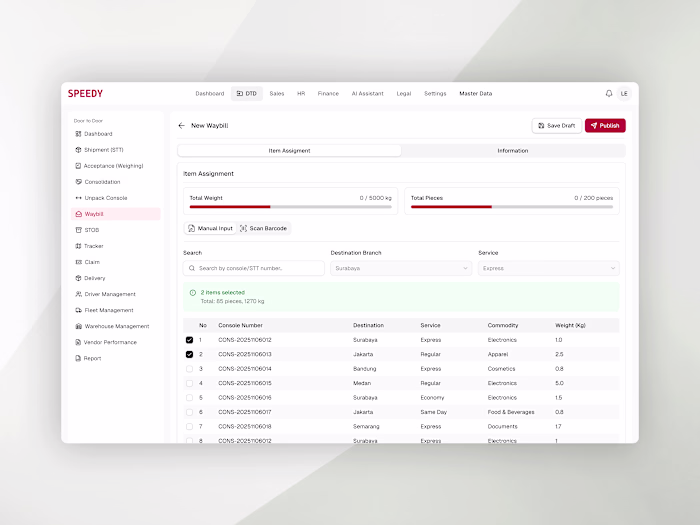
Task: Click the Medan destination cell
Action: (x=362, y=383)
